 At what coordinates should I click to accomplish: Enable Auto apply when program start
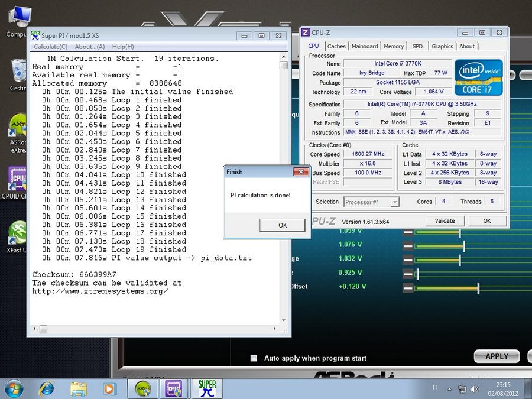coord(254,358)
